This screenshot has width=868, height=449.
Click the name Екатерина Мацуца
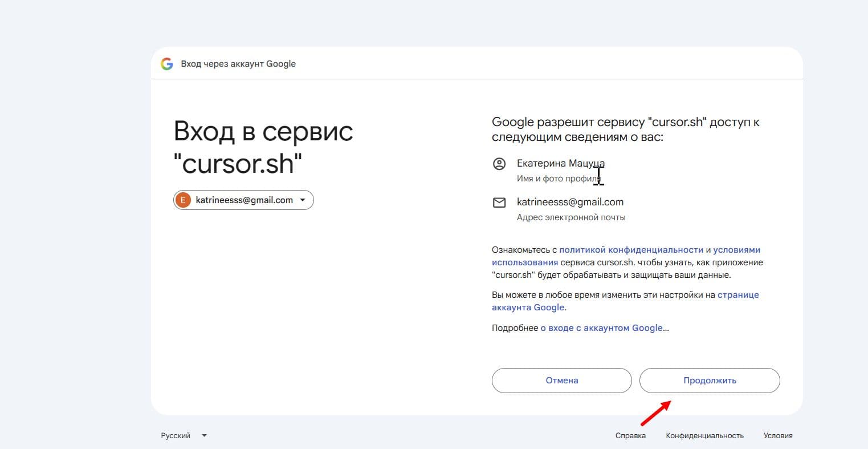[561, 163]
